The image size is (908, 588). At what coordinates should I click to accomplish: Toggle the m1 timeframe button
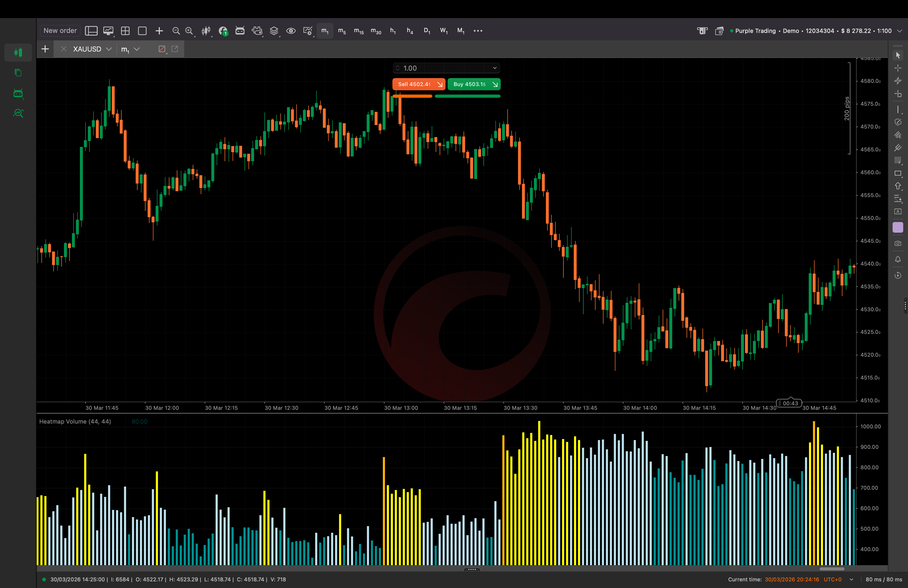[325, 31]
